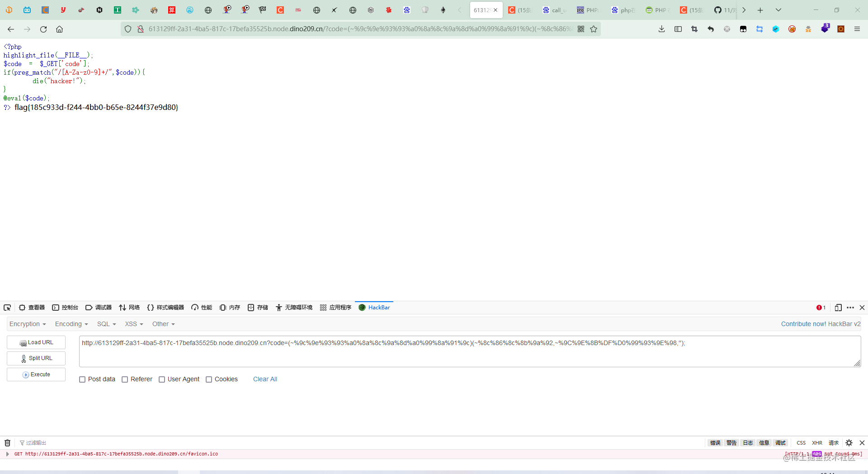
Task: Select the HackBar tab
Action: (374, 308)
